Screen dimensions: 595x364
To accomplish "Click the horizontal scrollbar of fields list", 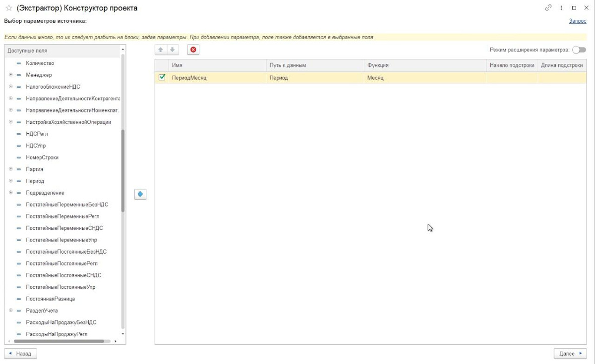I will click(59, 341).
